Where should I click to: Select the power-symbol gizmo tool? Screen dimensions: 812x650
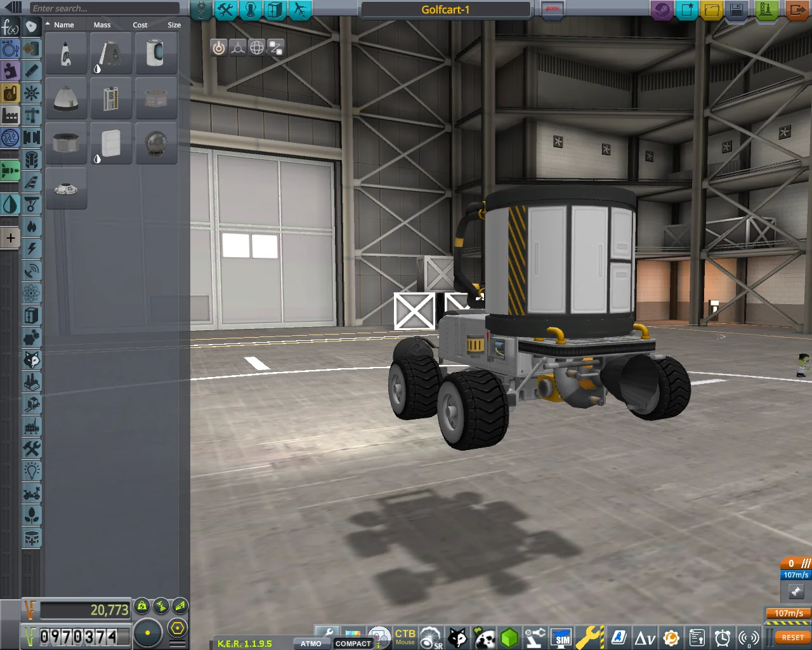tap(218, 48)
